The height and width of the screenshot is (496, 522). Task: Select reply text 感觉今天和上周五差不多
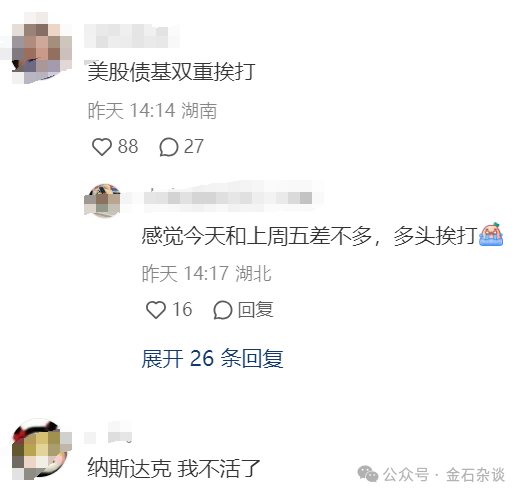pos(256,236)
